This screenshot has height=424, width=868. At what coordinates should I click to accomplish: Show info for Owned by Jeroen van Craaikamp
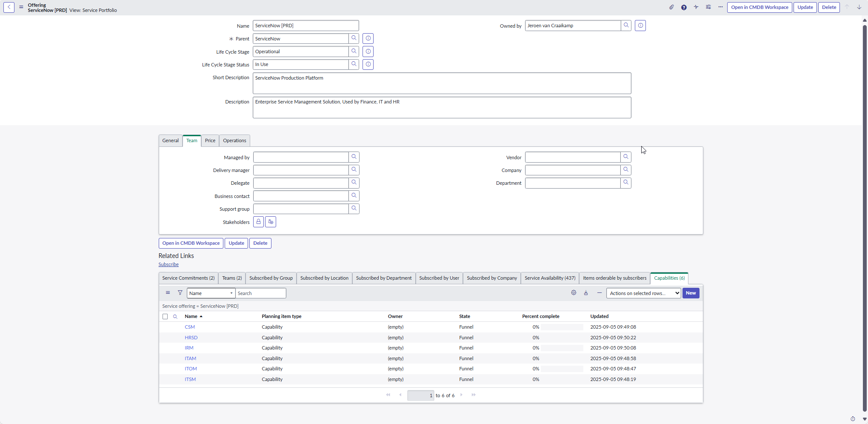click(640, 26)
